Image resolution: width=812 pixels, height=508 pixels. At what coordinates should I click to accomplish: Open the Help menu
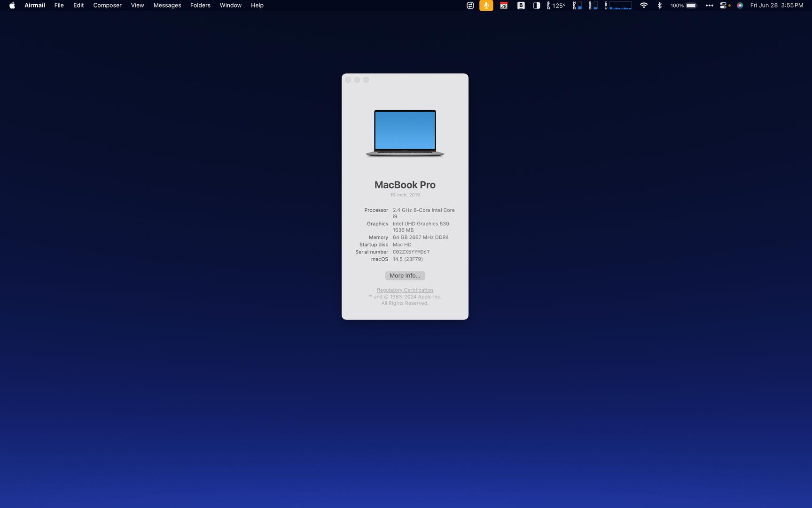[x=257, y=5]
